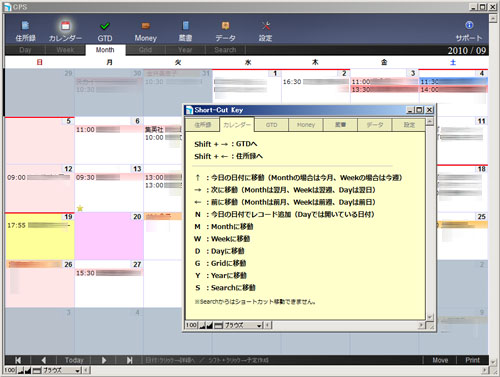This screenshot has width=500, height=377.
Task: Maximize the Short-Cut Key window
Action: point(420,110)
